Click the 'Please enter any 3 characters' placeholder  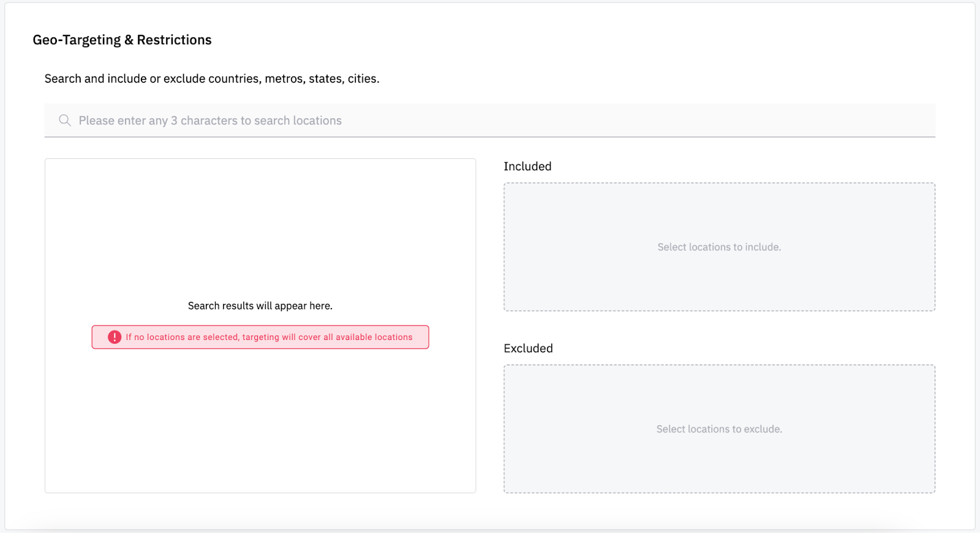click(210, 121)
